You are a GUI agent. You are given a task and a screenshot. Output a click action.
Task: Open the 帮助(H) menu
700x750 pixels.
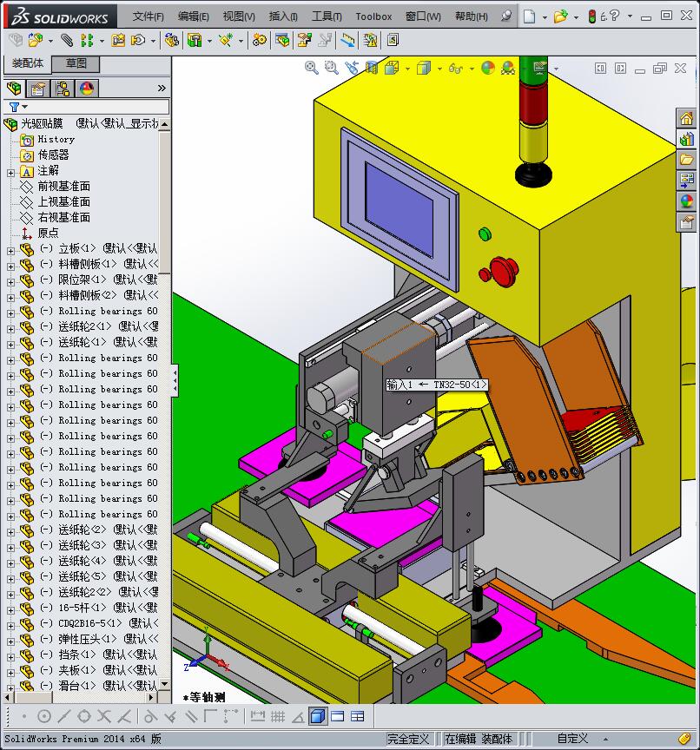coord(472,16)
